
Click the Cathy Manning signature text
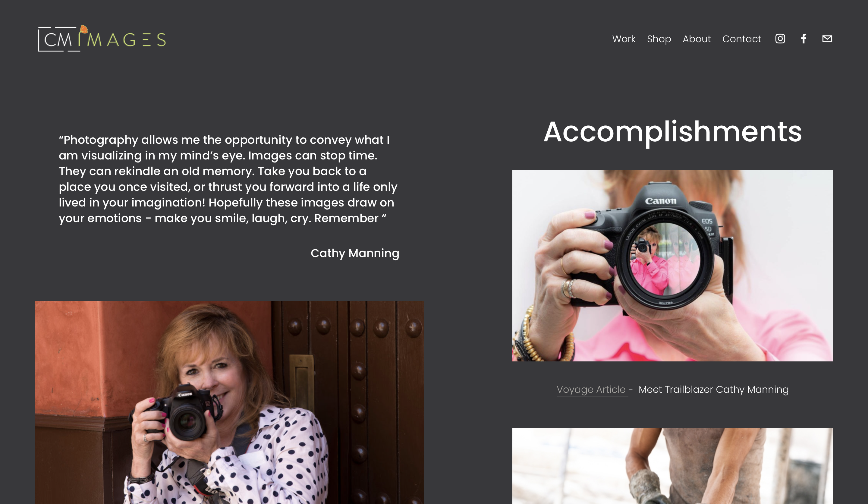(355, 254)
